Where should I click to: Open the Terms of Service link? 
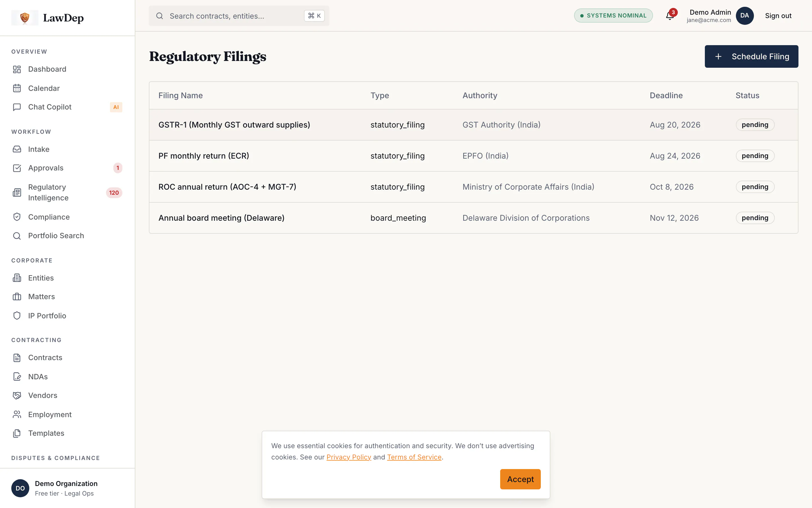pyautogui.click(x=414, y=457)
